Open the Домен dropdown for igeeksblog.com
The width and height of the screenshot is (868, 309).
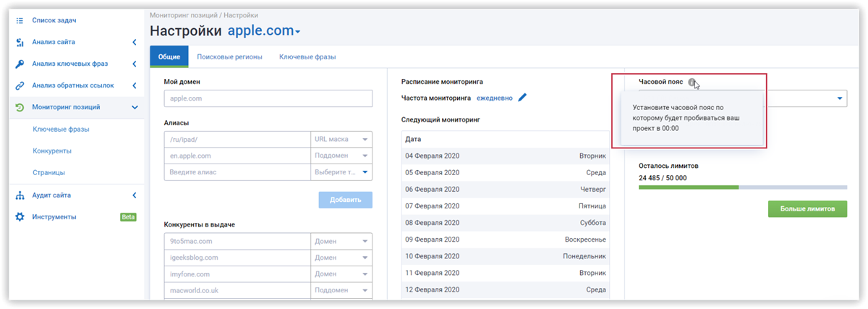341,258
